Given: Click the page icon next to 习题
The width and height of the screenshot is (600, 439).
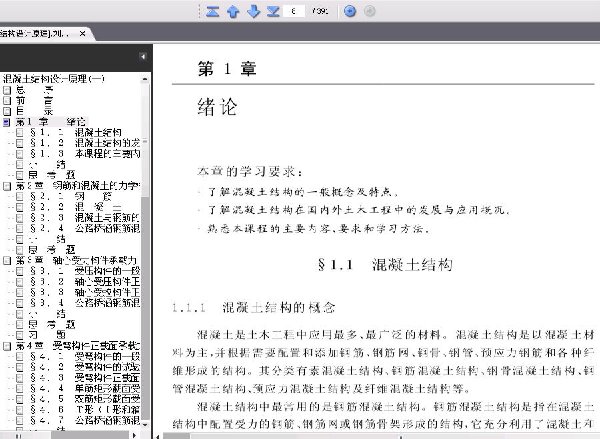Looking at the screenshot, I should click(x=20, y=335).
